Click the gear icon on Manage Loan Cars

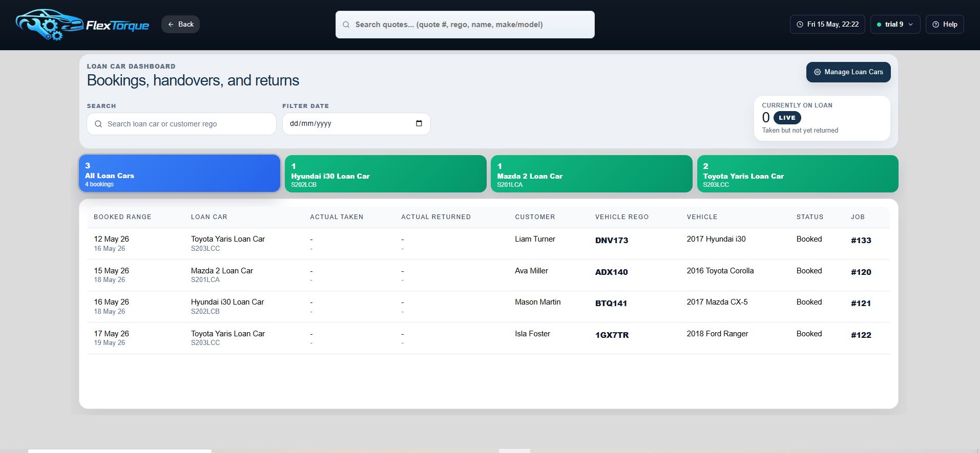click(817, 72)
